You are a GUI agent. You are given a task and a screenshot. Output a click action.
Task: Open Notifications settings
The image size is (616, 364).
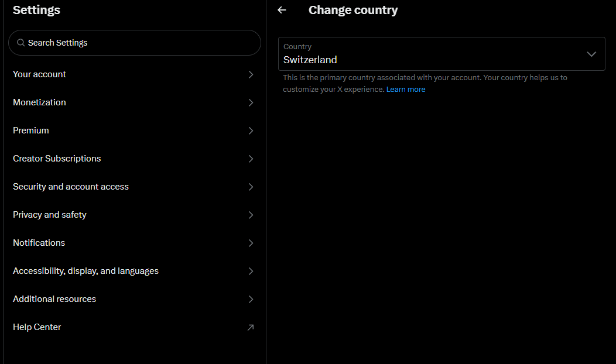click(134, 243)
